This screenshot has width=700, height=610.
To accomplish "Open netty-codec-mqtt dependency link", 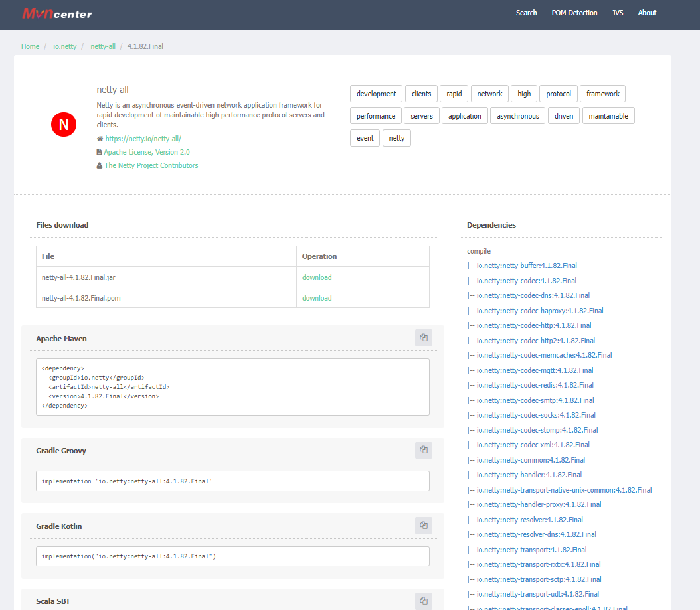I will click(x=535, y=370).
